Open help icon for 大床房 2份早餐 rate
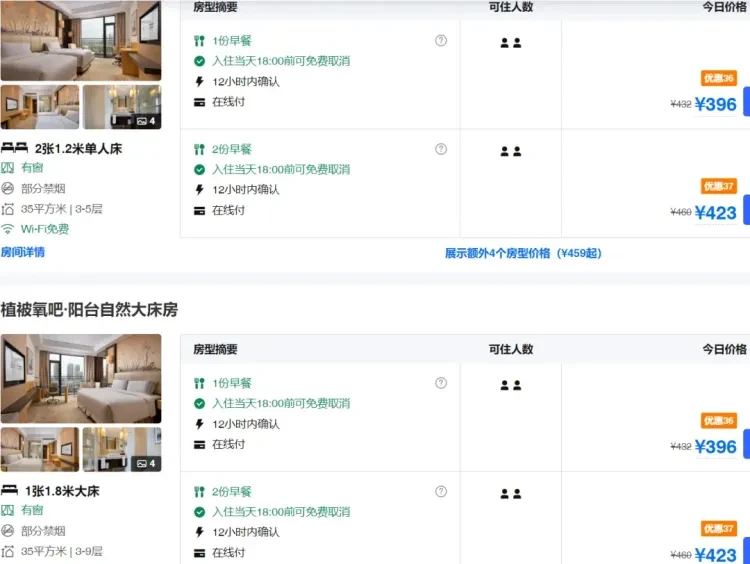This screenshot has height=564, width=750. (x=441, y=491)
